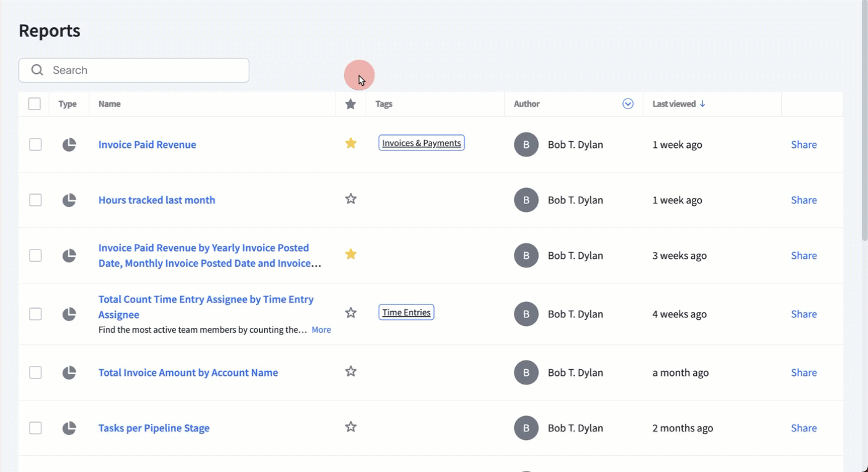
Task: Click the Time Entries tag
Action: (x=406, y=312)
